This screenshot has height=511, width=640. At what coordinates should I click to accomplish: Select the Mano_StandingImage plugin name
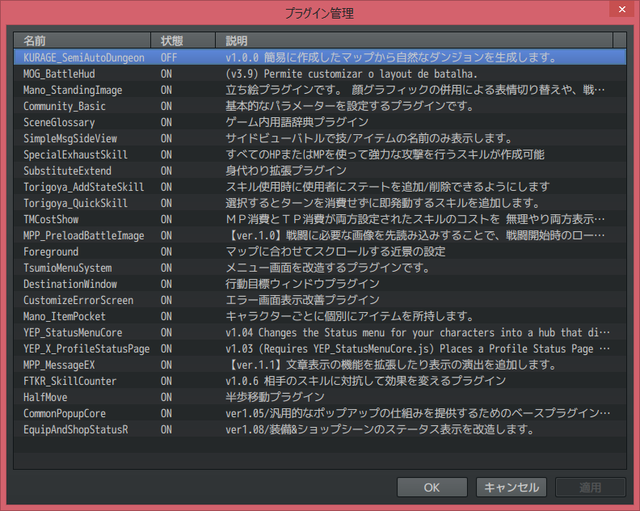tap(73, 90)
